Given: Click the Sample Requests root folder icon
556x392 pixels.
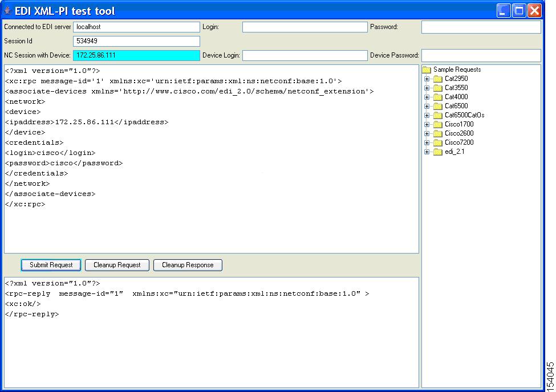Looking at the screenshot, I should coord(427,70).
